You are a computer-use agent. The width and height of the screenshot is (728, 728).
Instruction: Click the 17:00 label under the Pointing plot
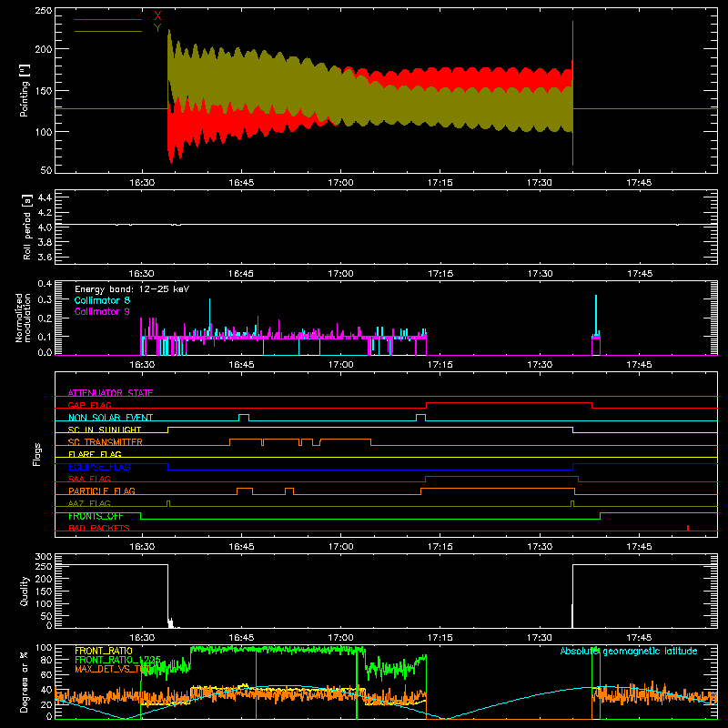[340, 183]
